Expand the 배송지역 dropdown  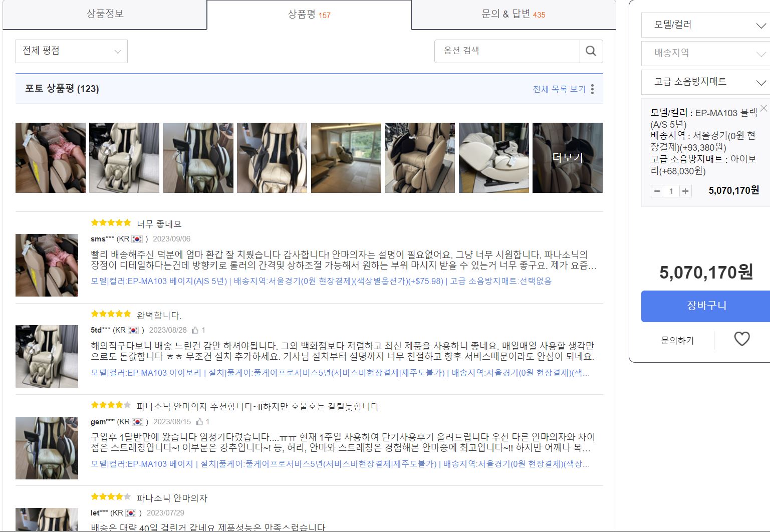coord(705,54)
